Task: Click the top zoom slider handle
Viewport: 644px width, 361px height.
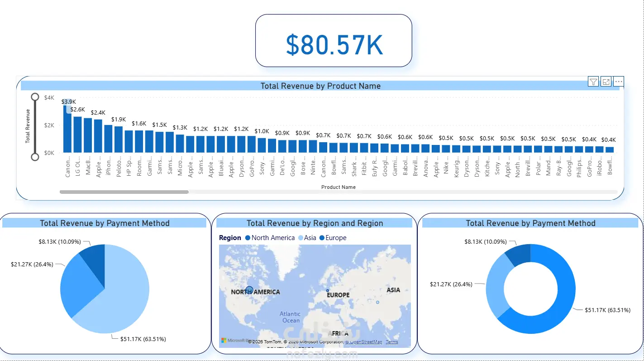Action: (x=35, y=97)
